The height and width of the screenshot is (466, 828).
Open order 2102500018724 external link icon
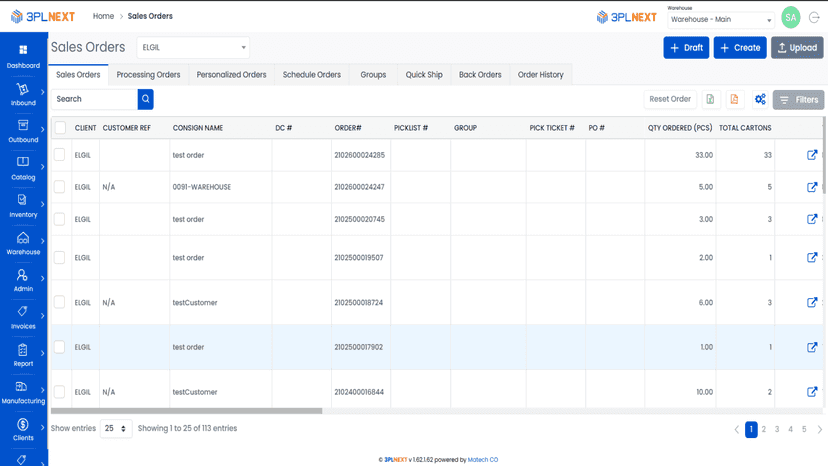pyautogui.click(x=812, y=302)
